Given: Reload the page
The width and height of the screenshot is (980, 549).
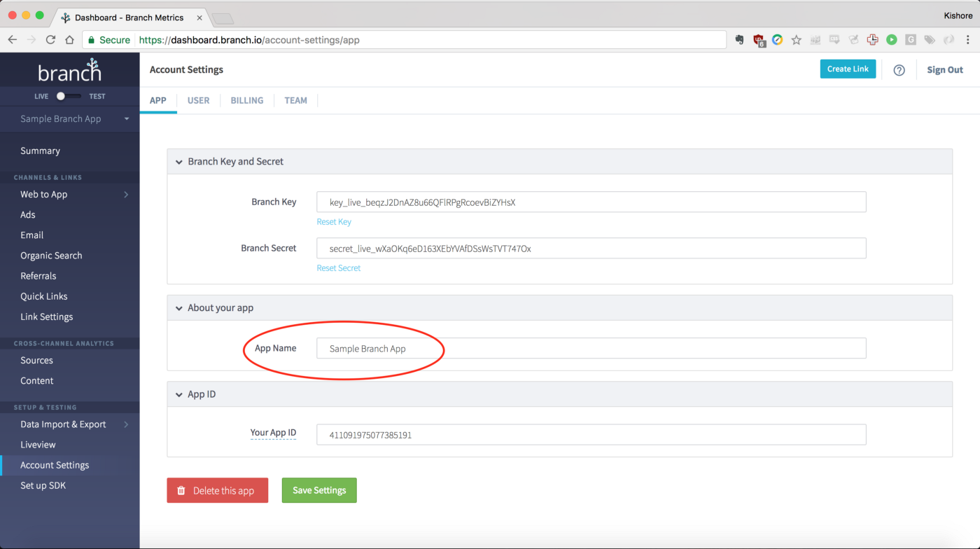Looking at the screenshot, I should [50, 40].
